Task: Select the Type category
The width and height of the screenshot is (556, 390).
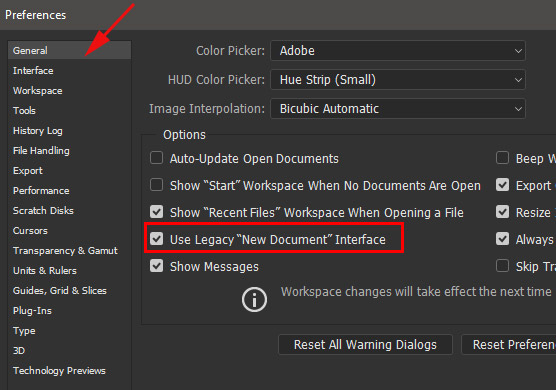Action: [24, 331]
